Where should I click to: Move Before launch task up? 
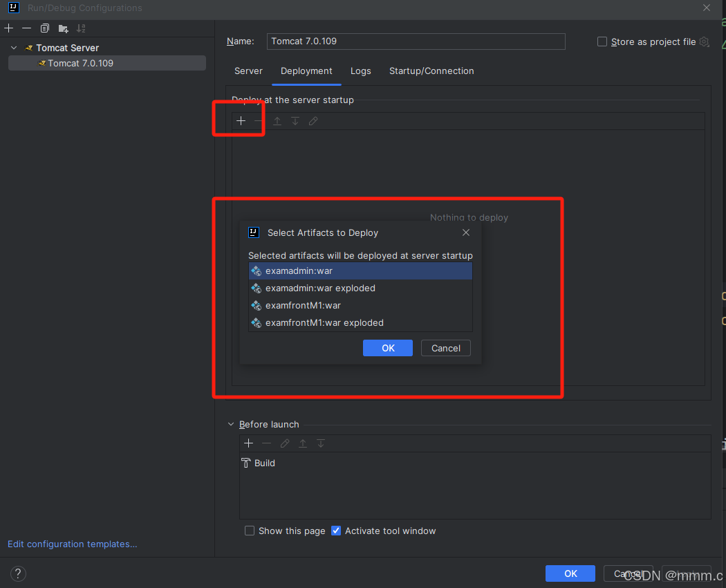(303, 443)
